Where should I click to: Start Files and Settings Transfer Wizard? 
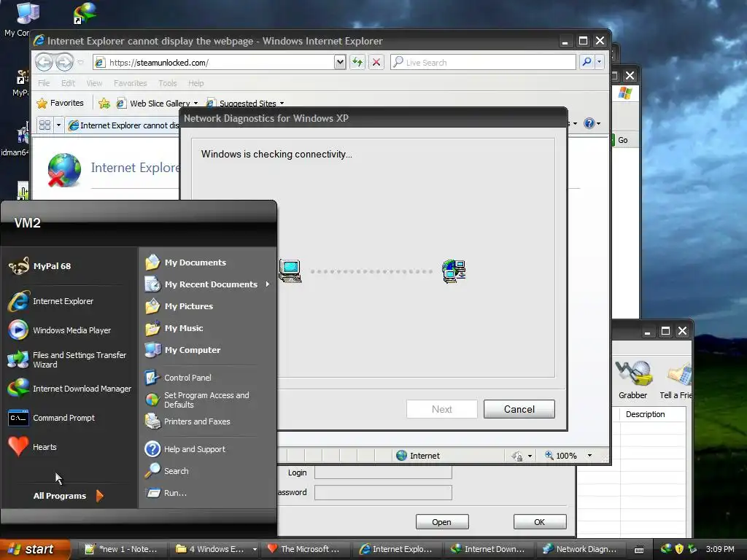tap(69, 359)
